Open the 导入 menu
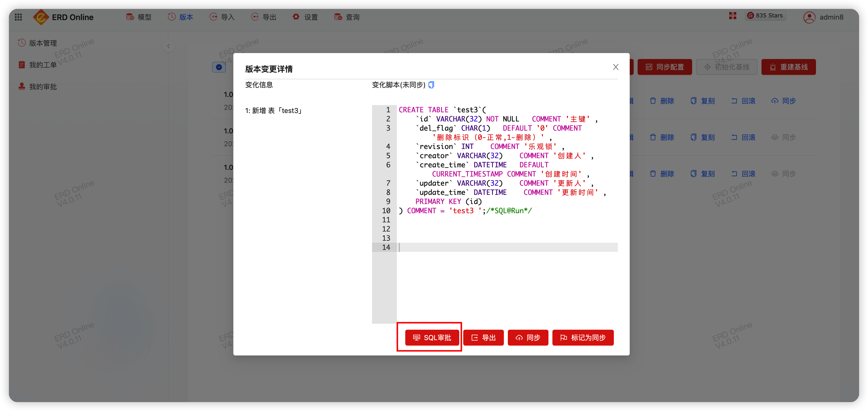Screen dimensions: 868x411 tap(222, 17)
